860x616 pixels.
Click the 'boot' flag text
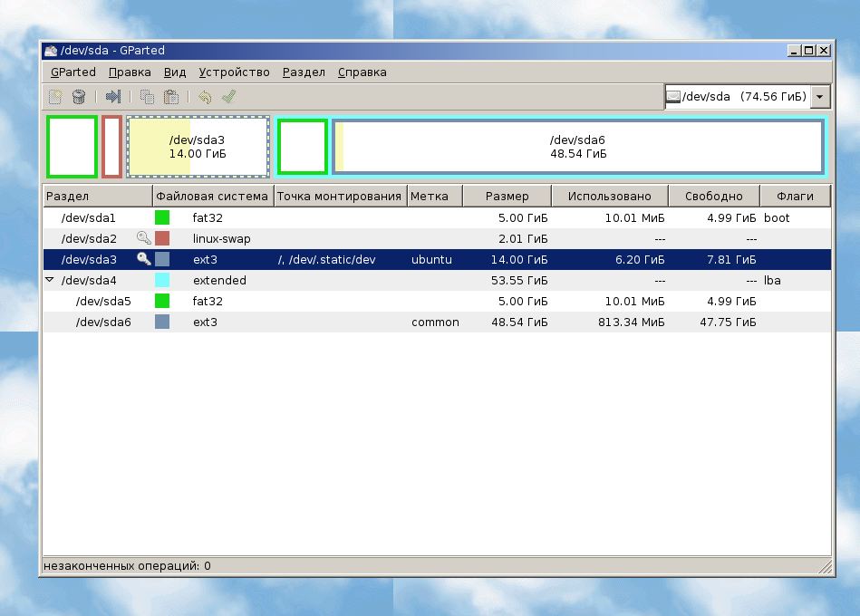(777, 217)
